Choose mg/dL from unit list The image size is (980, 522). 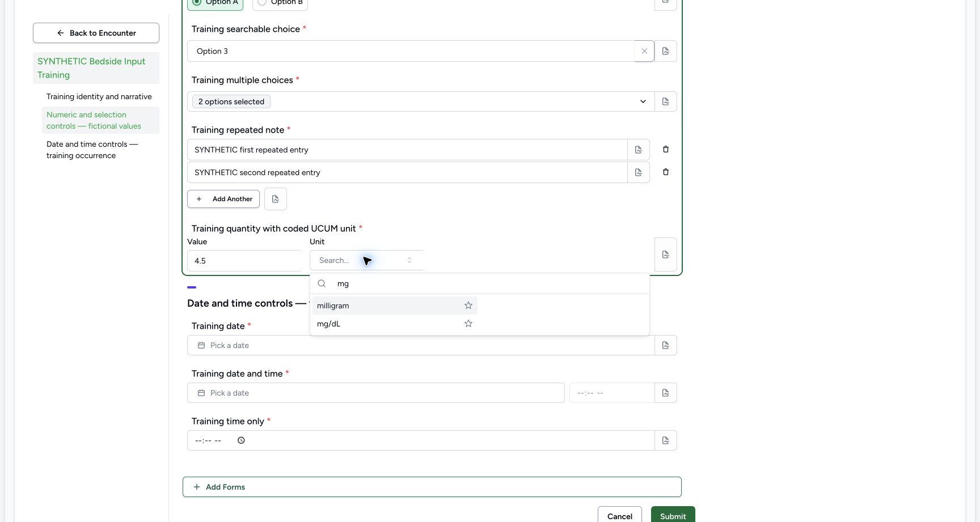pyautogui.click(x=395, y=324)
